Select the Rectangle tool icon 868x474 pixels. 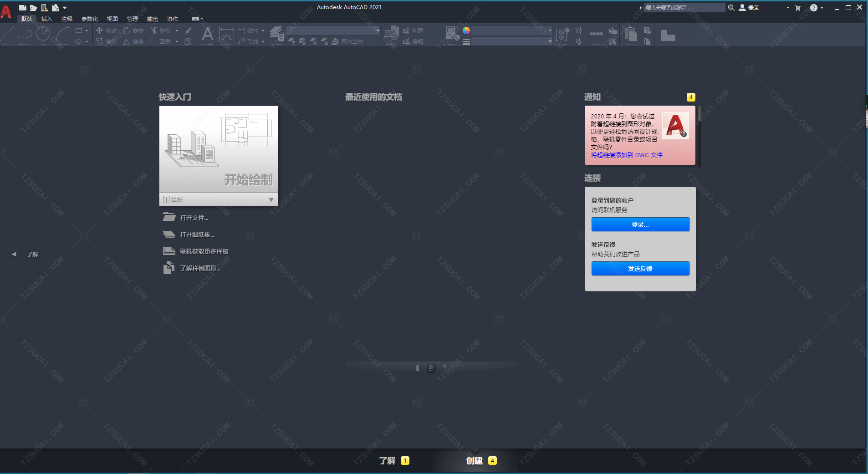(79, 31)
